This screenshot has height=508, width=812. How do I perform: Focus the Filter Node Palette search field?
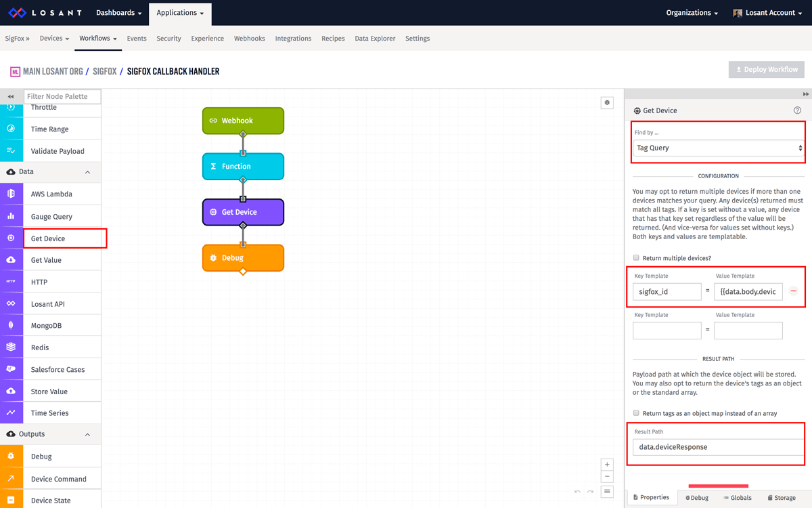point(62,97)
